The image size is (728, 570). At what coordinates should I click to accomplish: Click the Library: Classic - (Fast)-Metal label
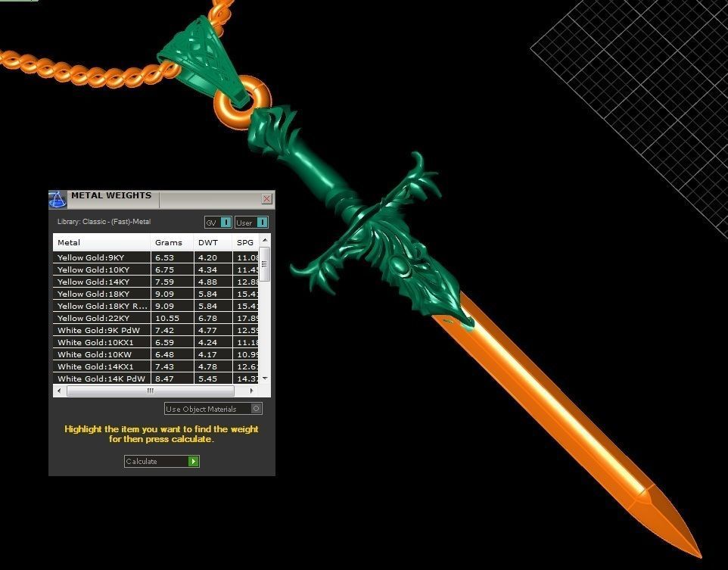click(x=104, y=222)
